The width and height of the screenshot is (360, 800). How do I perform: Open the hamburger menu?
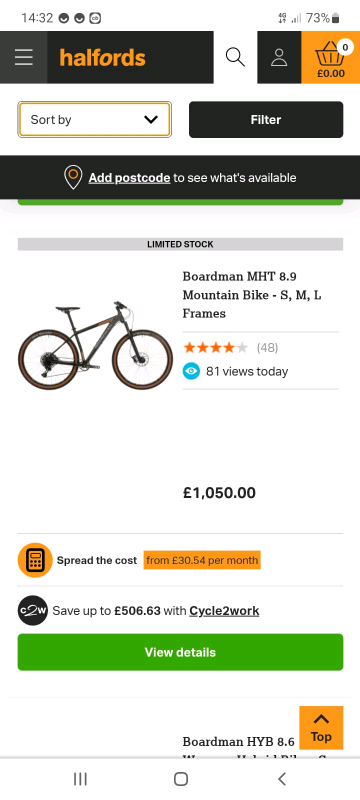point(23,57)
